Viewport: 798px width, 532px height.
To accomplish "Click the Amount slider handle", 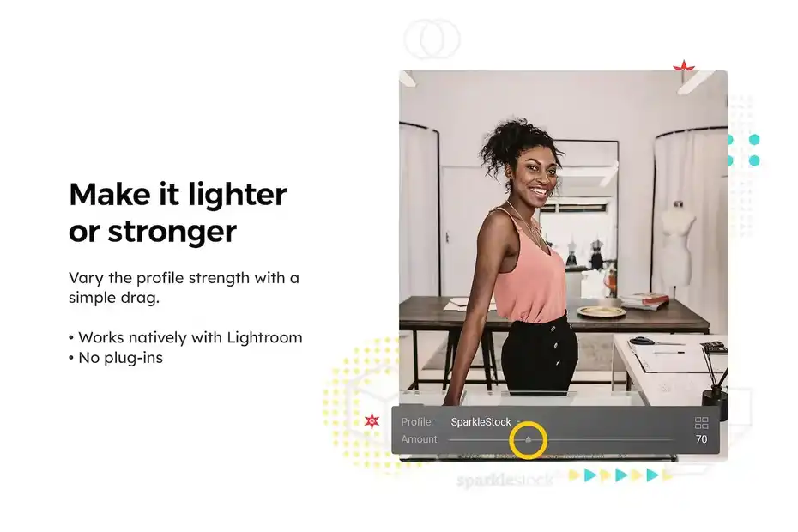I will click(x=529, y=439).
